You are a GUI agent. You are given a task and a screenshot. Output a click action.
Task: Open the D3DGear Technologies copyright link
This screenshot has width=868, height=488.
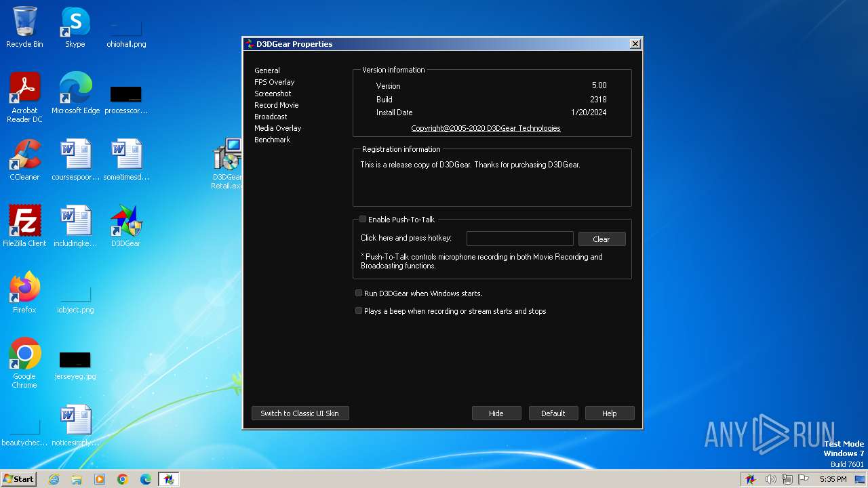pyautogui.click(x=486, y=128)
